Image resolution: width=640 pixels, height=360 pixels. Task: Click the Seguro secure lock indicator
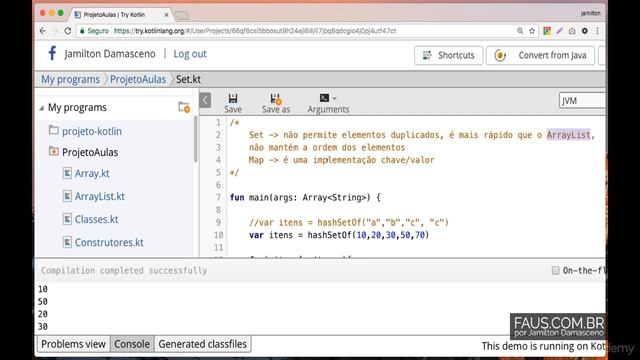tap(94, 31)
